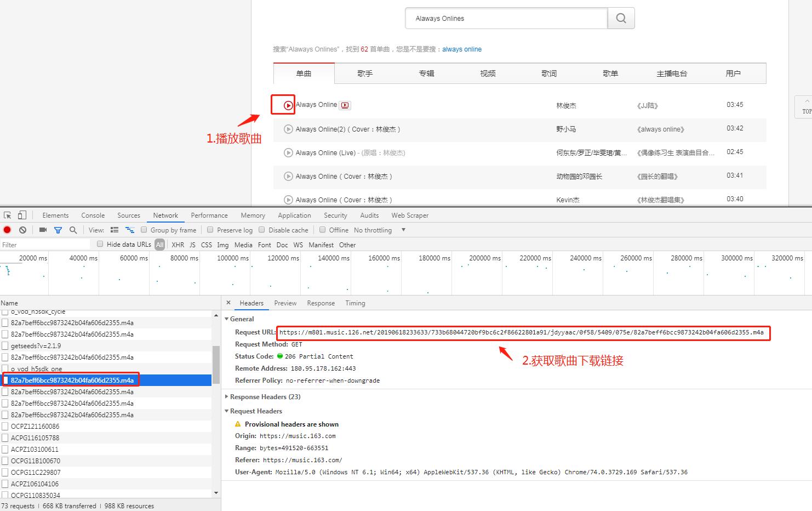Toggle the device toolbar icon
Viewport: 812px width, 511px height.
(x=22, y=215)
